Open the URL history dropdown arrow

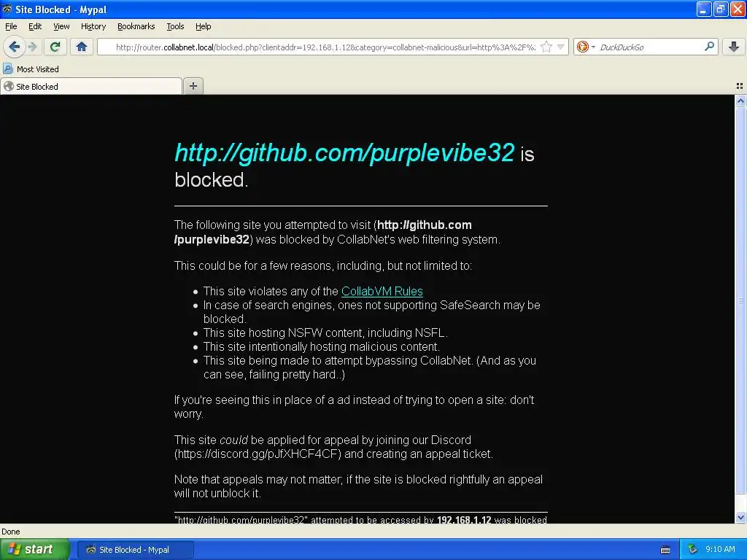(561, 47)
